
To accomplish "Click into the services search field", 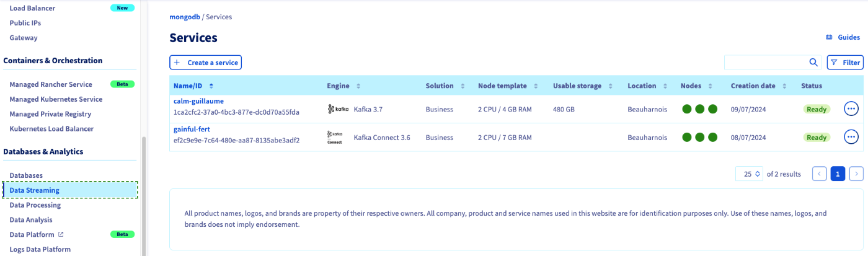I will click(x=766, y=63).
